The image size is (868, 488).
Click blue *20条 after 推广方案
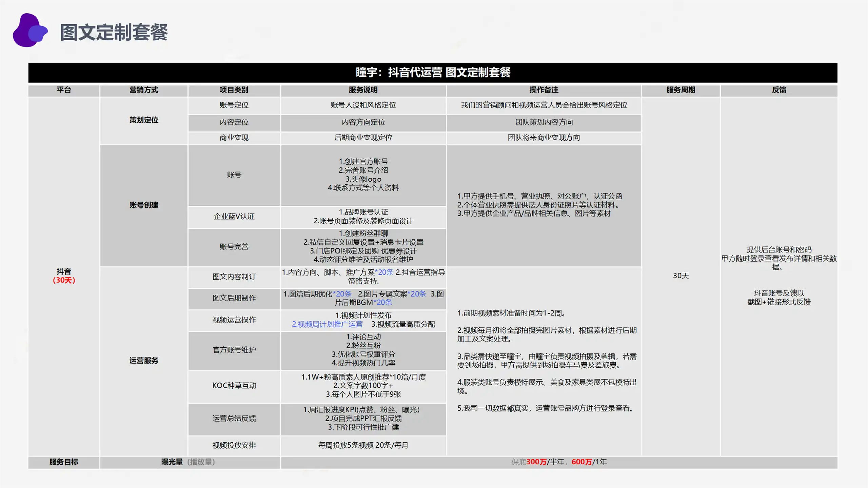coord(384,273)
